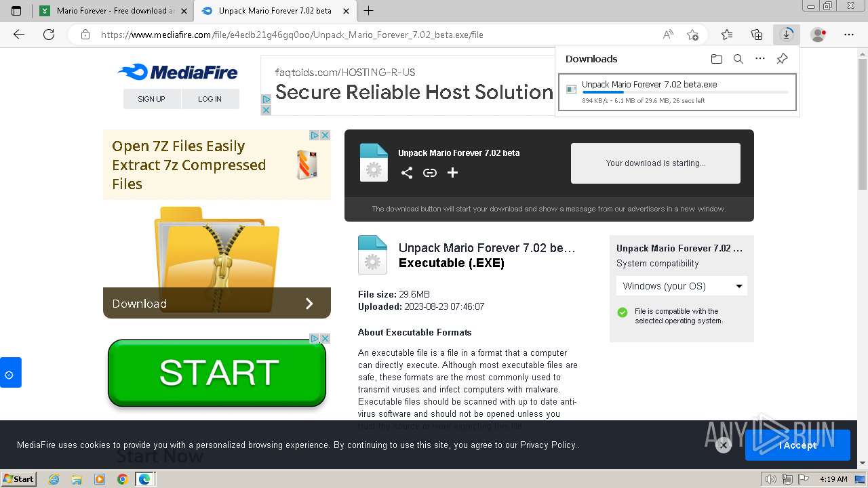Open AdChoices icon on top banner
This screenshot has height=488, width=868.
(x=266, y=100)
